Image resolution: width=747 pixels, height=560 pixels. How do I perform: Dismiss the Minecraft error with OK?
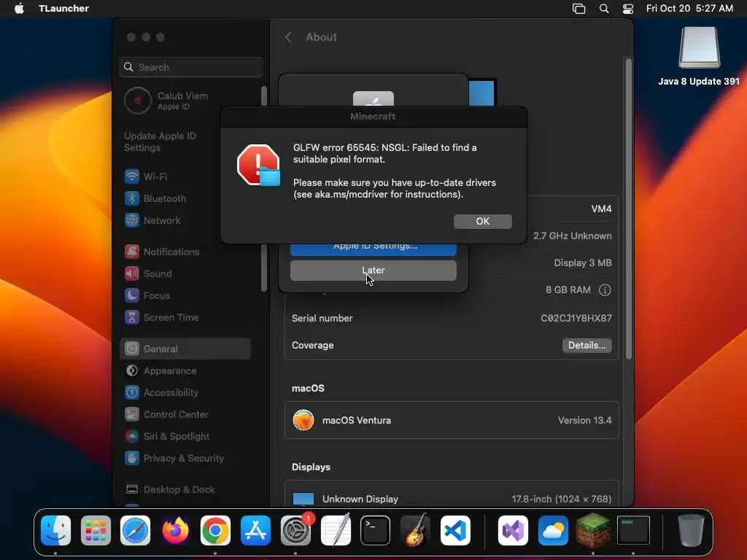(x=483, y=221)
